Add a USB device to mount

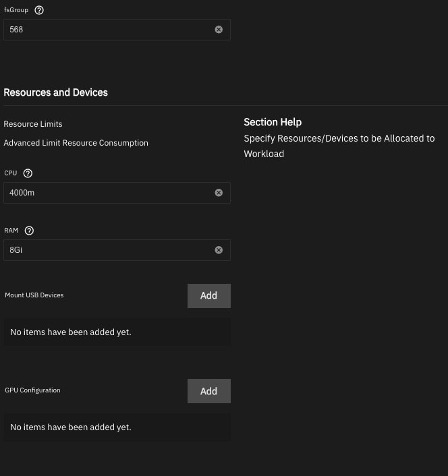pyautogui.click(x=209, y=296)
